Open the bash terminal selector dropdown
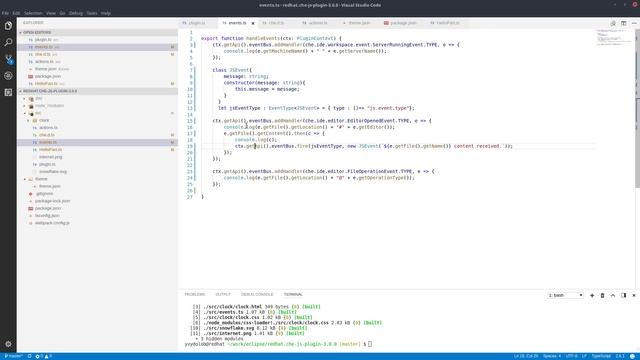This screenshot has width=640, height=360. tap(565, 295)
